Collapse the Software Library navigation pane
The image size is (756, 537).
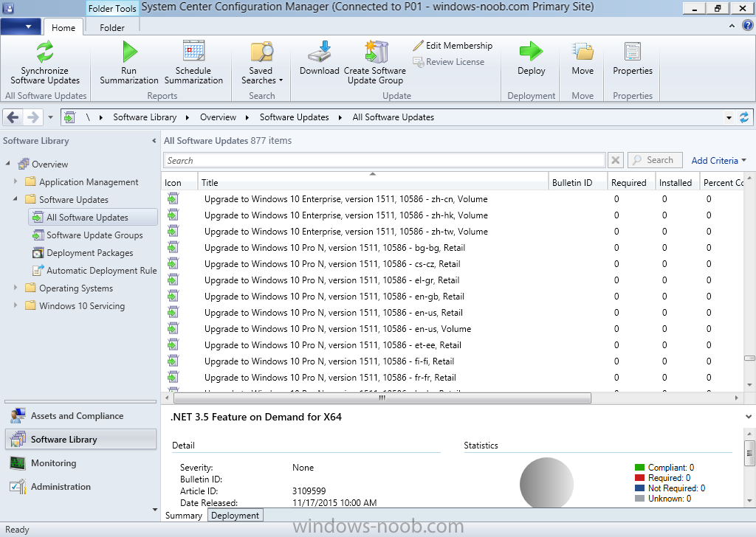coord(154,141)
